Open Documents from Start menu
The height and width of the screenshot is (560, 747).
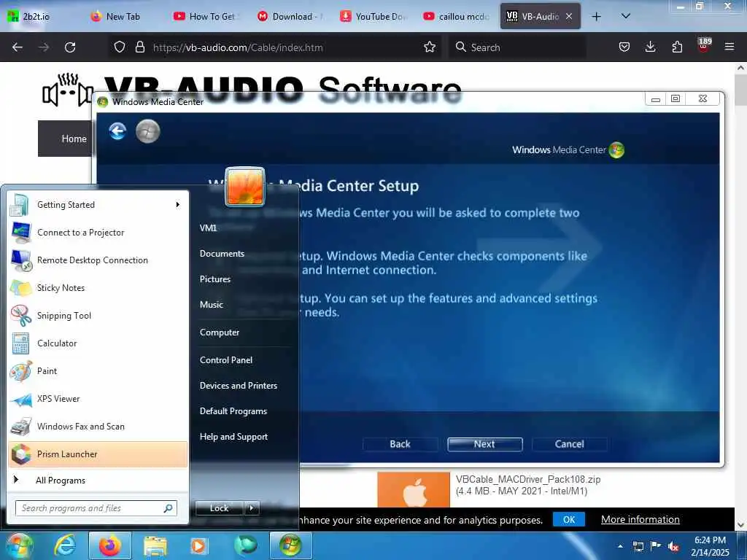[222, 254]
